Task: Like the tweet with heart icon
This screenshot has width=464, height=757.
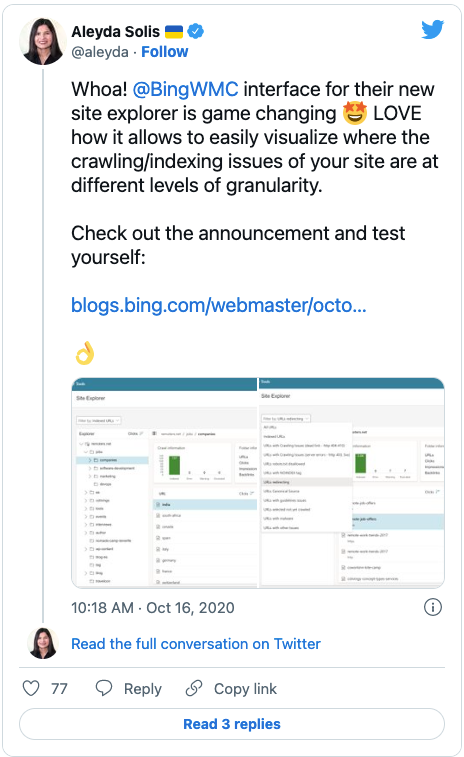Action: [x=31, y=688]
